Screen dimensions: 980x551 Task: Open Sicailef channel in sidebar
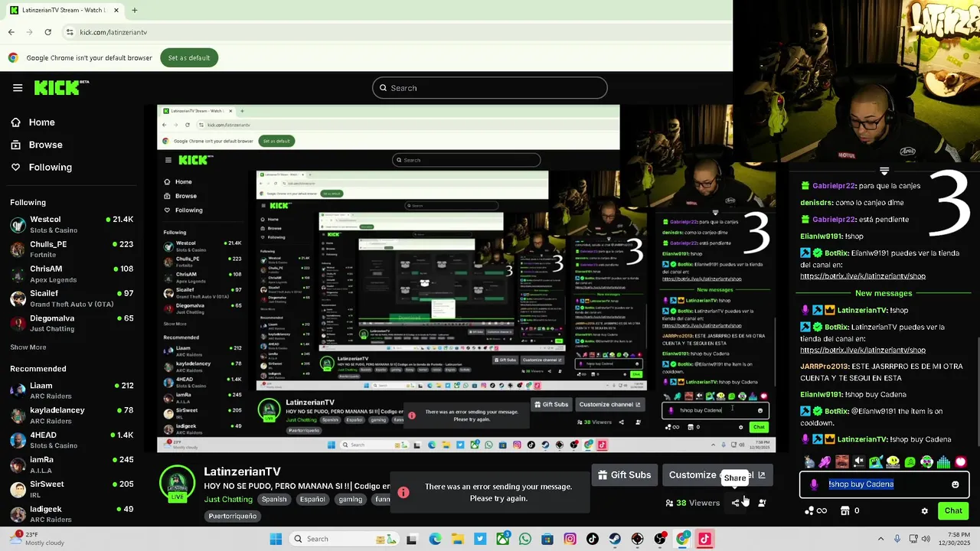(x=72, y=298)
